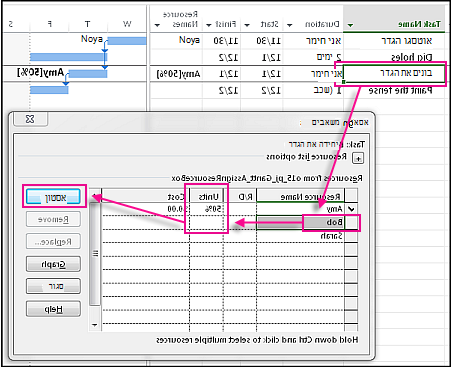Click the Cost column header in dialog

pos(145,196)
